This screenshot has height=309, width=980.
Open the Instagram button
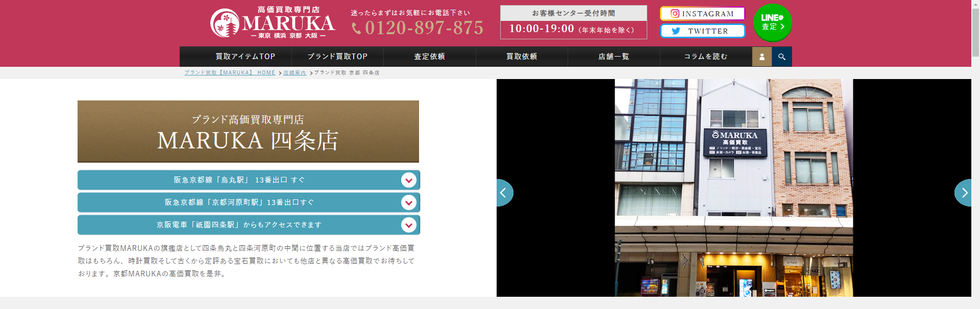pos(702,14)
